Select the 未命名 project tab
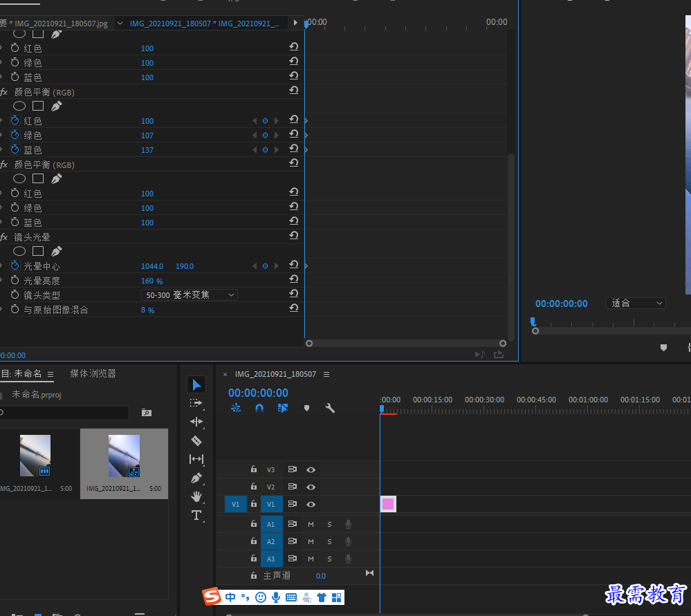 tap(22, 373)
